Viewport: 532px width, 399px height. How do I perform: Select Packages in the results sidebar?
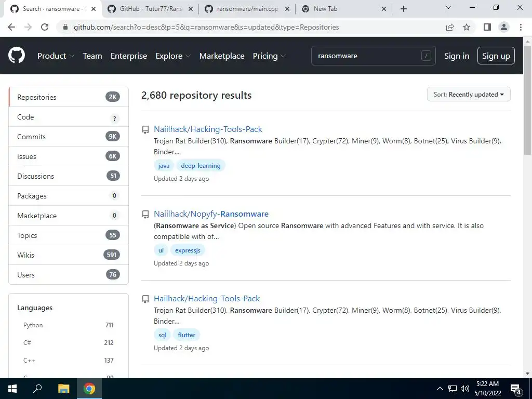pos(69,196)
